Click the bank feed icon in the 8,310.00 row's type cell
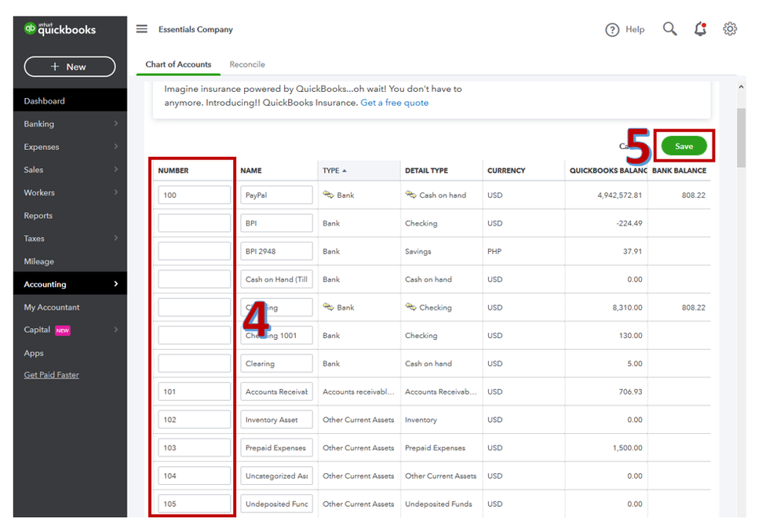 pyautogui.click(x=329, y=307)
